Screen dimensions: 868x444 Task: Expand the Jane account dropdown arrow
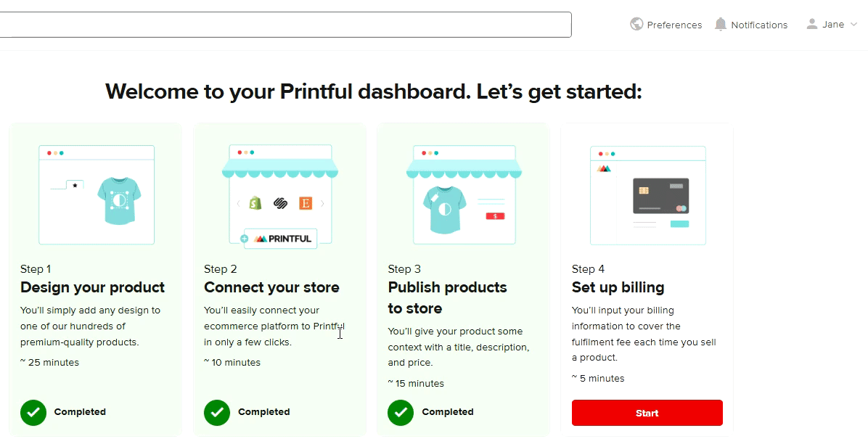(x=853, y=25)
